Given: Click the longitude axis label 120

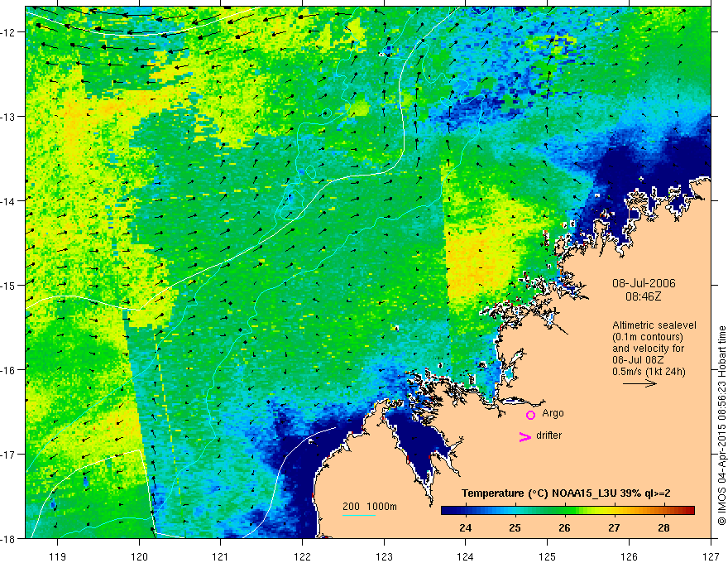Looking at the screenshot, I should pyautogui.click(x=139, y=557).
